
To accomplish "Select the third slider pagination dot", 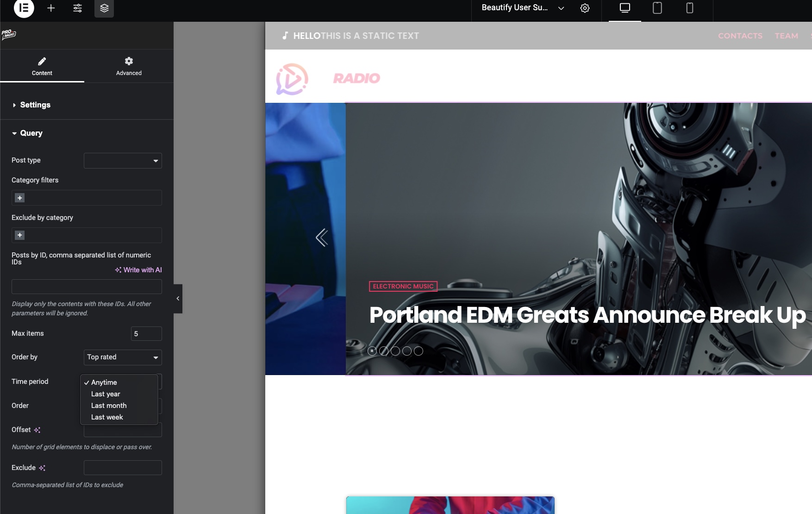I will click(395, 351).
